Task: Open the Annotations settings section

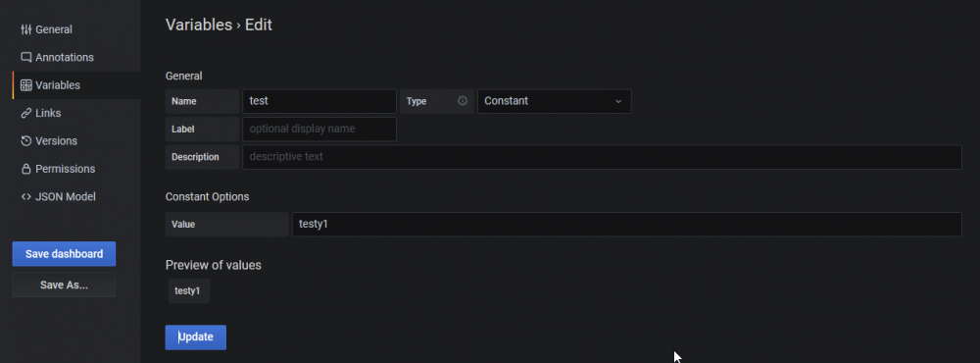Action: click(65, 57)
